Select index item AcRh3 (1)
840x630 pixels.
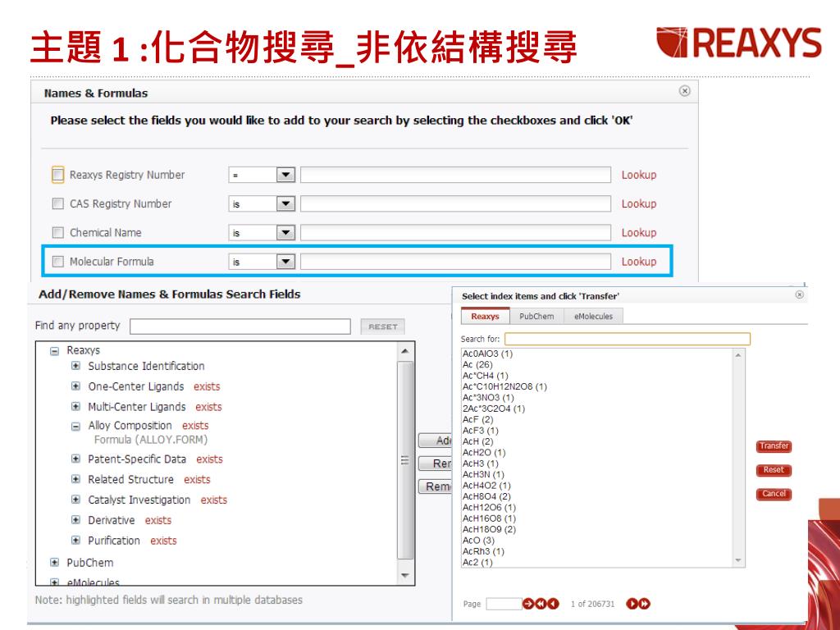[483, 550]
